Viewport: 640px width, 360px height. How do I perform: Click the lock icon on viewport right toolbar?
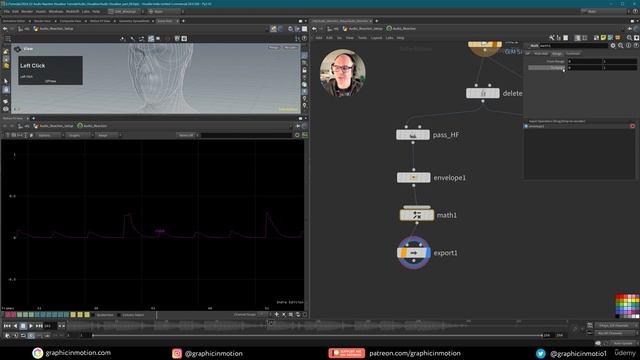tap(304, 70)
